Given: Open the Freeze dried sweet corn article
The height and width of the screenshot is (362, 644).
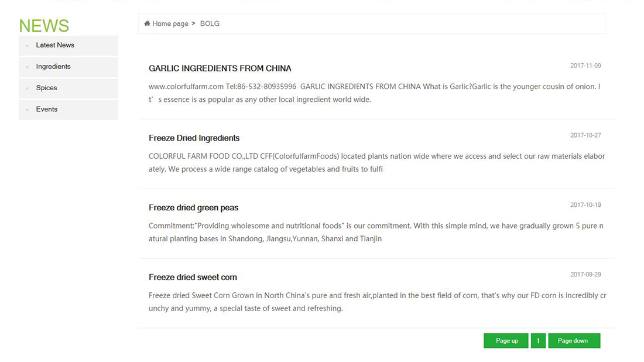Looking at the screenshot, I should 193,277.
